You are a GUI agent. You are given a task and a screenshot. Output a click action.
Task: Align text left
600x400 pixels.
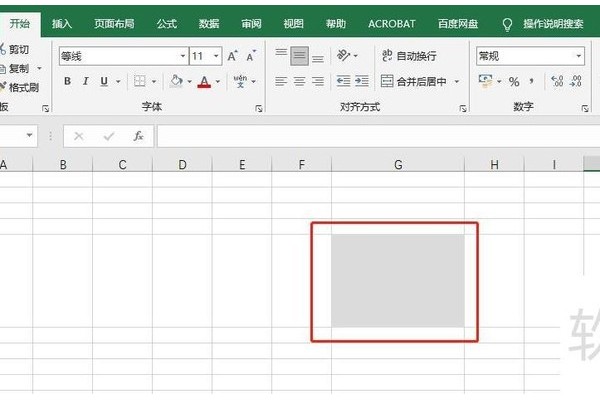tap(281, 81)
